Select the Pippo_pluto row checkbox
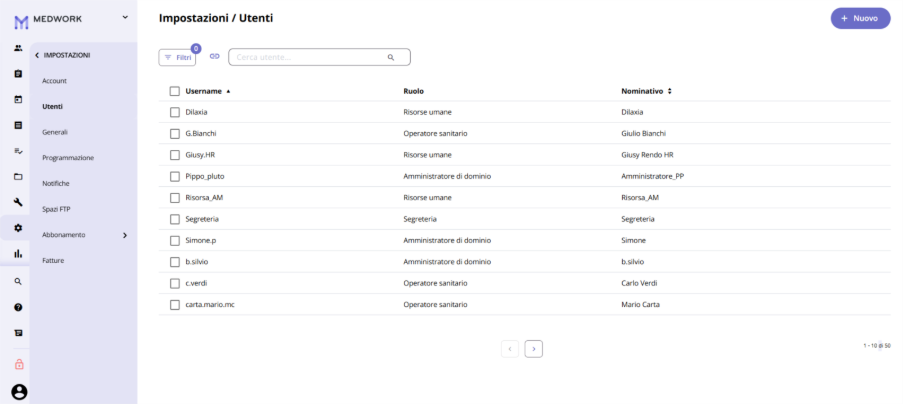 click(174, 177)
